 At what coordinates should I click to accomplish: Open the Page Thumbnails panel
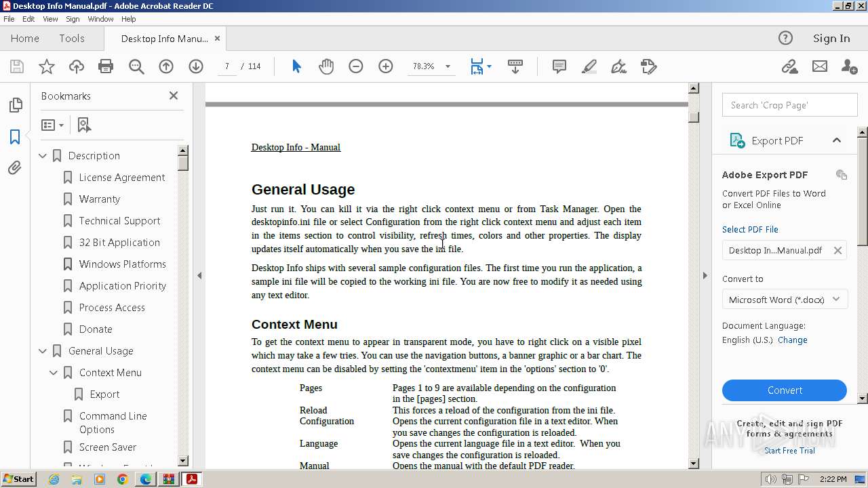(x=15, y=105)
